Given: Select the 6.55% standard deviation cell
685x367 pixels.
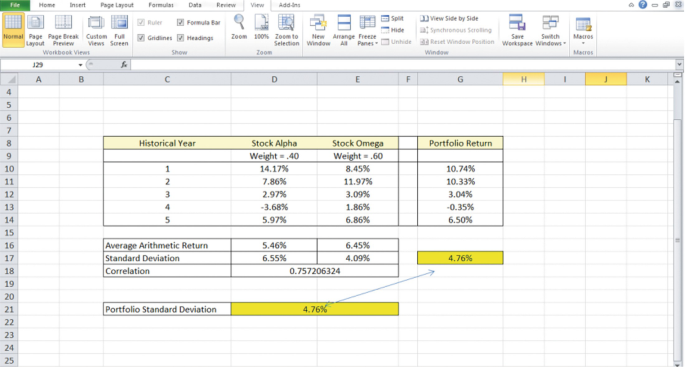Looking at the screenshot, I should click(x=274, y=258).
